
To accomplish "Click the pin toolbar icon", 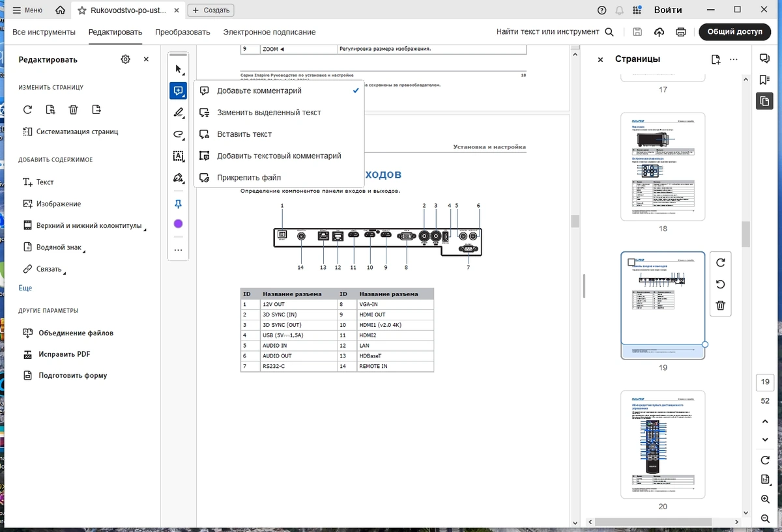I will pos(178,204).
